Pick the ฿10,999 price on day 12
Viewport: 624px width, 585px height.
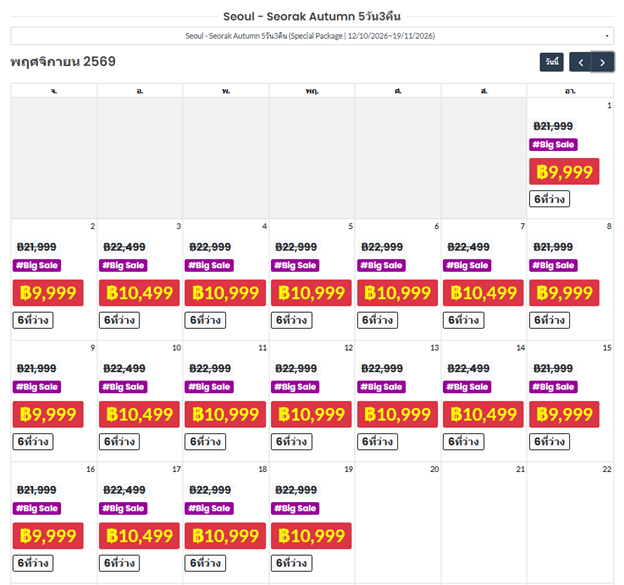click(x=311, y=415)
